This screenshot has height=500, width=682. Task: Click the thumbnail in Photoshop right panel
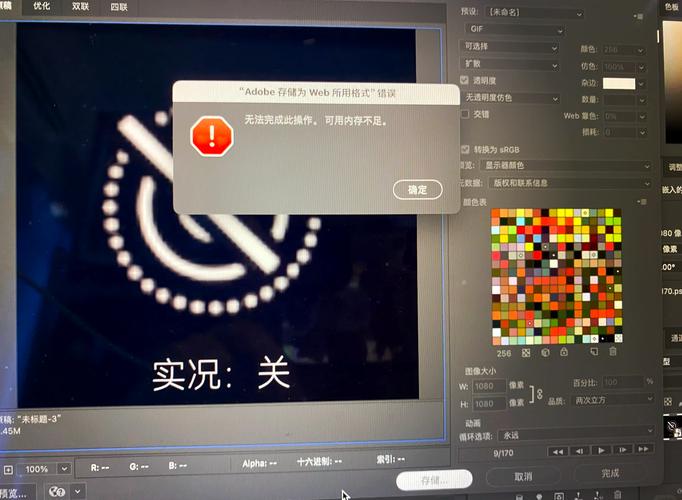[672, 428]
